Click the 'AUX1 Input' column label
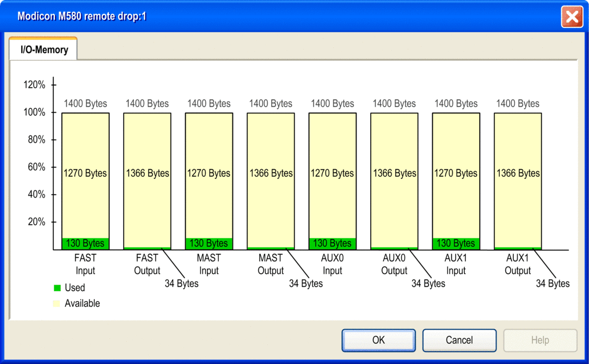 [x=456, y=264]
